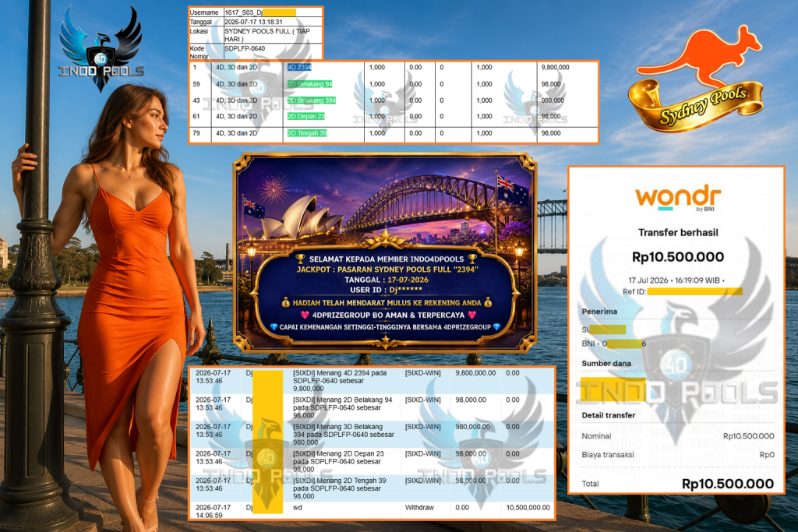Image resolution: width=798 pixels, height=532 pixels.
Task: Select the 98,000 prize in the 2D Tengah 39 row
Action: (x=551, y=132)
